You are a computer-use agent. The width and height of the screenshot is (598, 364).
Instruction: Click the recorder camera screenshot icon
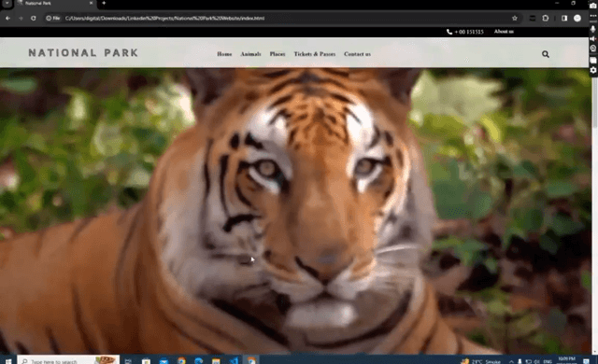(x=593, y=6)
